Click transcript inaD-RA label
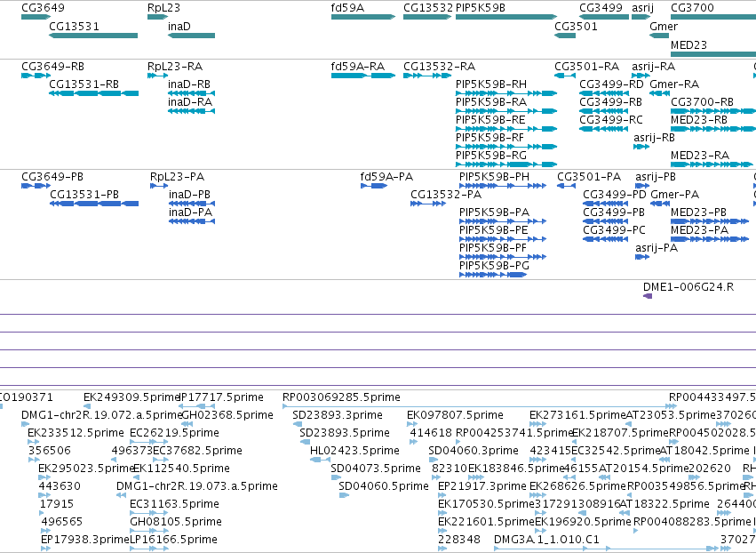The height and width of the screenshot is (553, 756). click(x=190, y=102)
